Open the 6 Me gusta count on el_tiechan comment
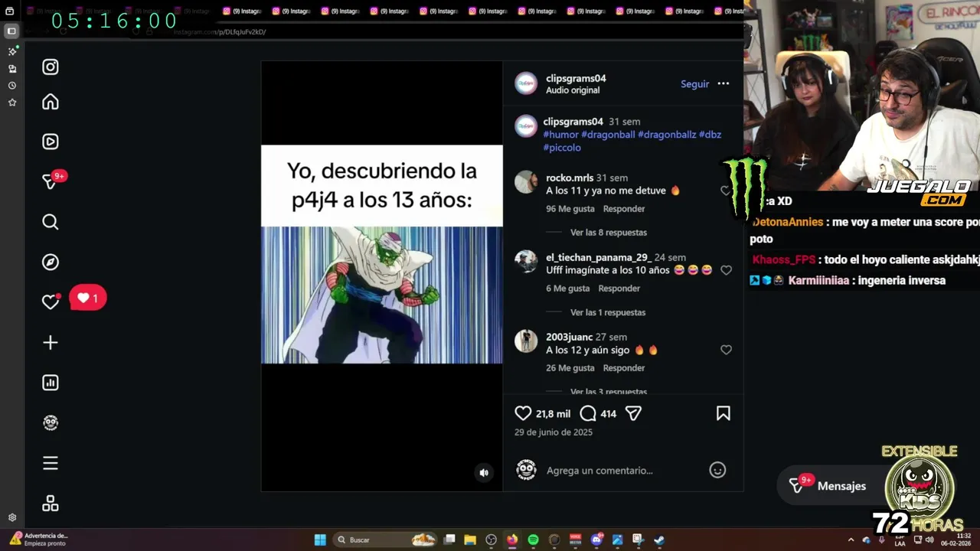The width and height of the screenshot is (980, 551). 568,289
